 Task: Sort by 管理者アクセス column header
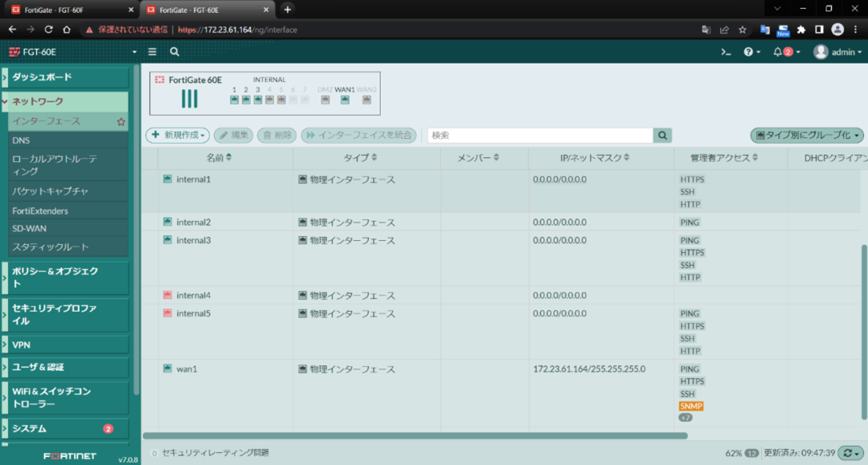723,158
